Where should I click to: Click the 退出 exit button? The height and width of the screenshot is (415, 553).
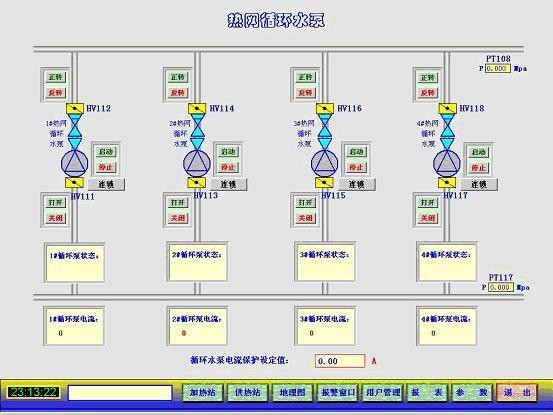(x=517, y=392)
